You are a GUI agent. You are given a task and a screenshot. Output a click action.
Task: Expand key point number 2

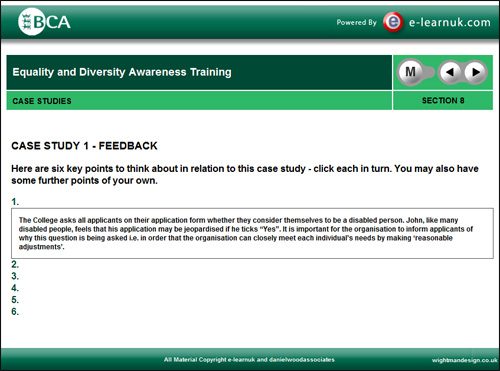15,264
